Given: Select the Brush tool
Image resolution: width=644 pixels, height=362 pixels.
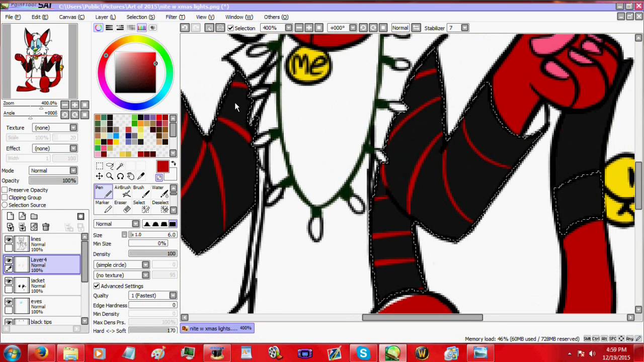Looking at the screenshot, I should [141, 192].
